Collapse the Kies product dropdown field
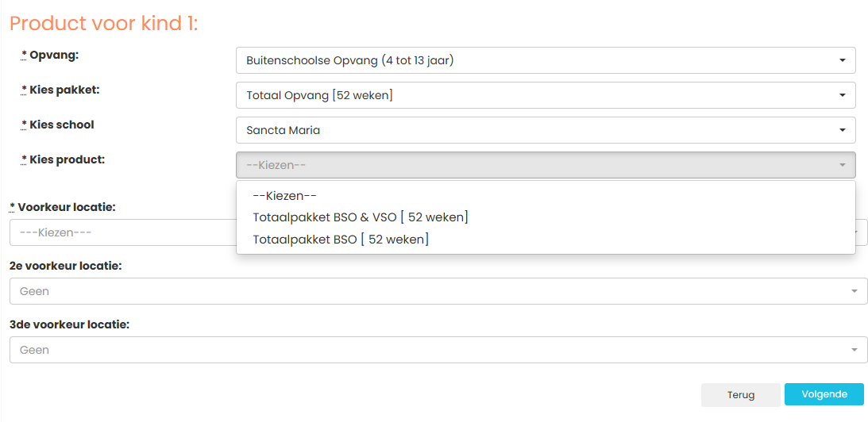Screen dimensions: 868x422 546,165
